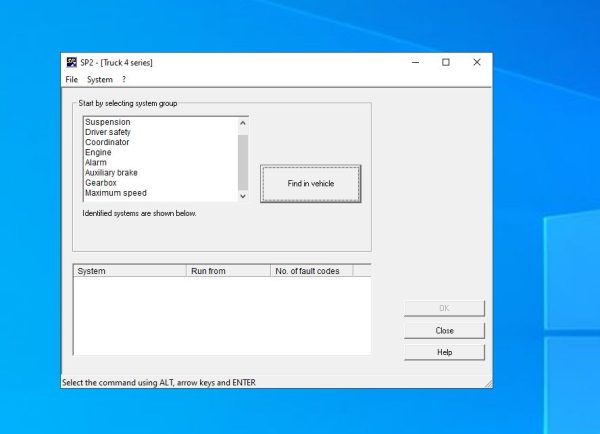600x434 pixels.
Task: Click the Find in vehicle button
Action: coord(311,184)
